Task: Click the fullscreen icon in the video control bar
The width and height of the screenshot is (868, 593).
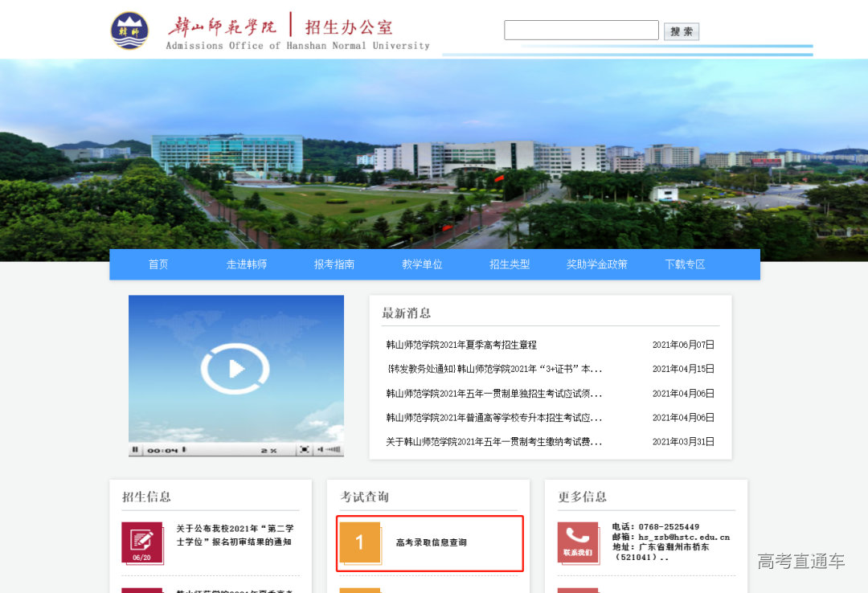Action: [x=305, y=450]
